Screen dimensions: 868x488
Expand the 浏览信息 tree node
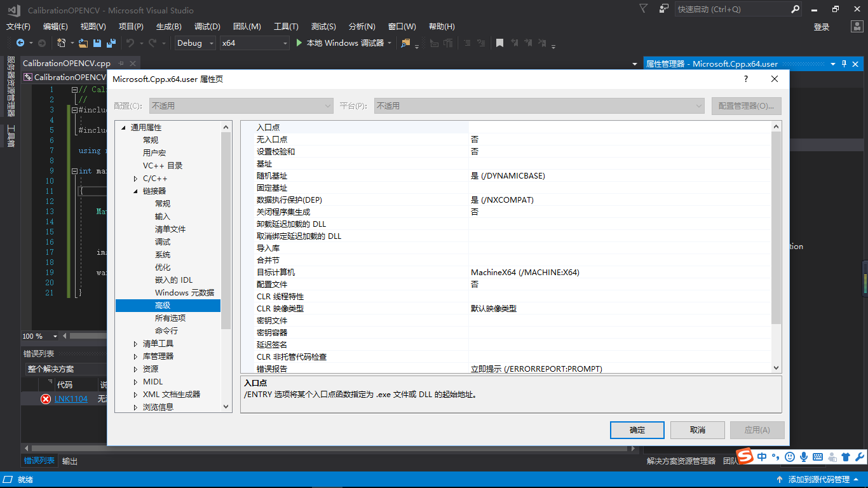[135, 407]
